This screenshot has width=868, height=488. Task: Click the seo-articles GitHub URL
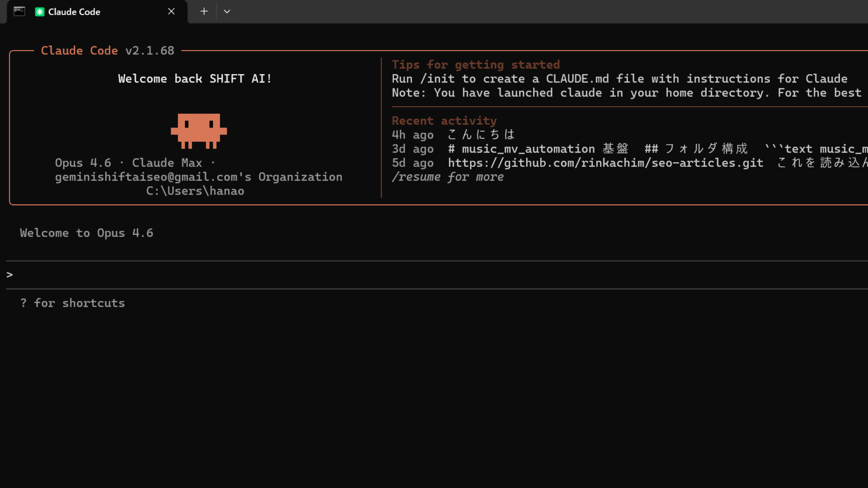[605, 163]
